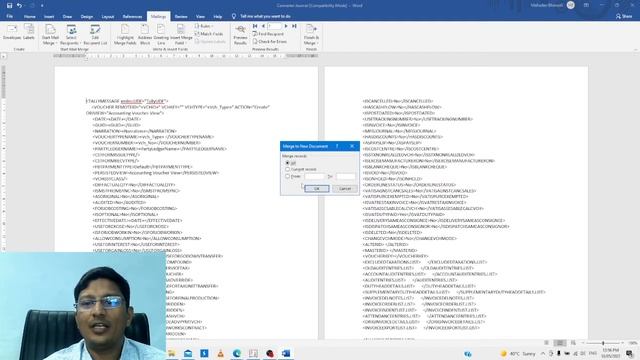Toggle Preview Results
This screenshot has width=640, height=360.
[x=240, y=35]
